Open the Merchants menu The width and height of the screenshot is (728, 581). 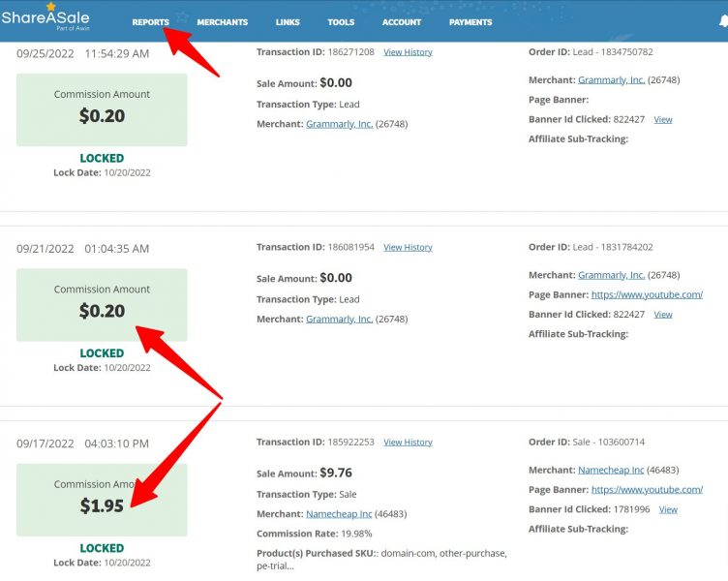tap(223, 22)
